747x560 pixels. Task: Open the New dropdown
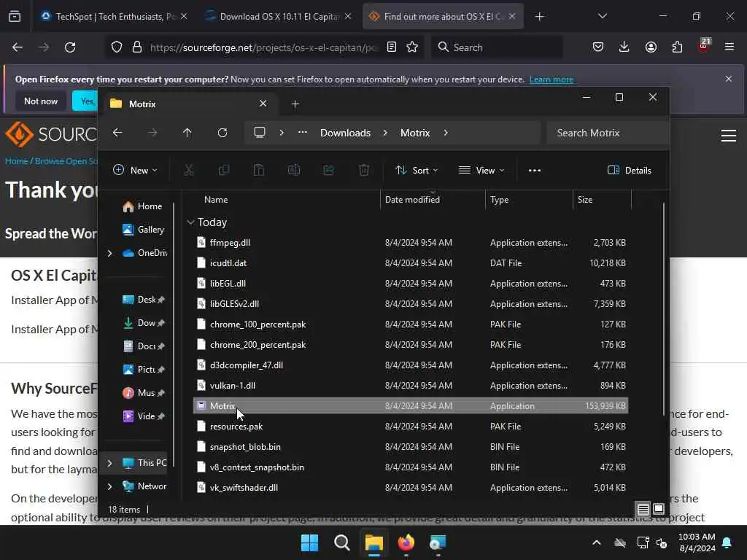(135, 170)
